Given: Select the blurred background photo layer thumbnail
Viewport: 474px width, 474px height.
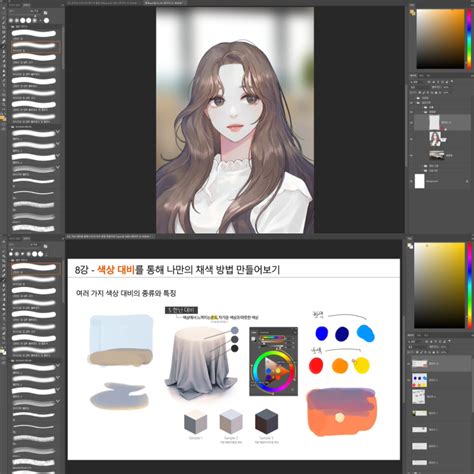Looking at the screenshot, I should pos(436,155).
